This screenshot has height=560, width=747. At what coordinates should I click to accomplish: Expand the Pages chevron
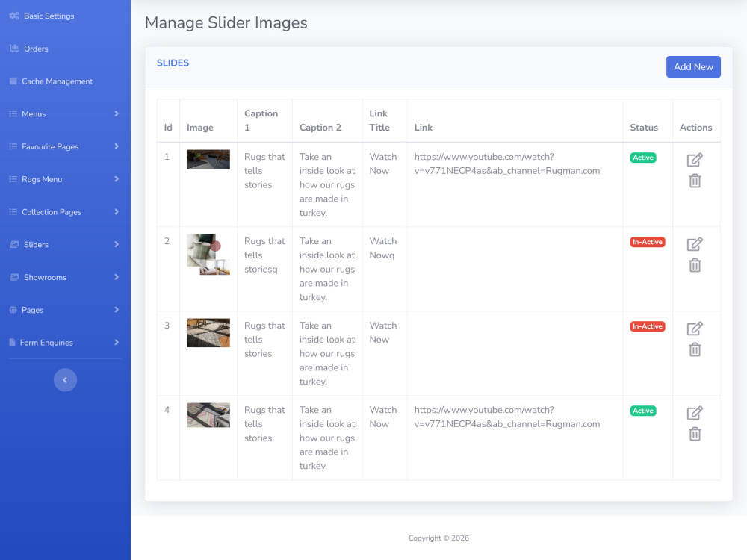(117, 310)
